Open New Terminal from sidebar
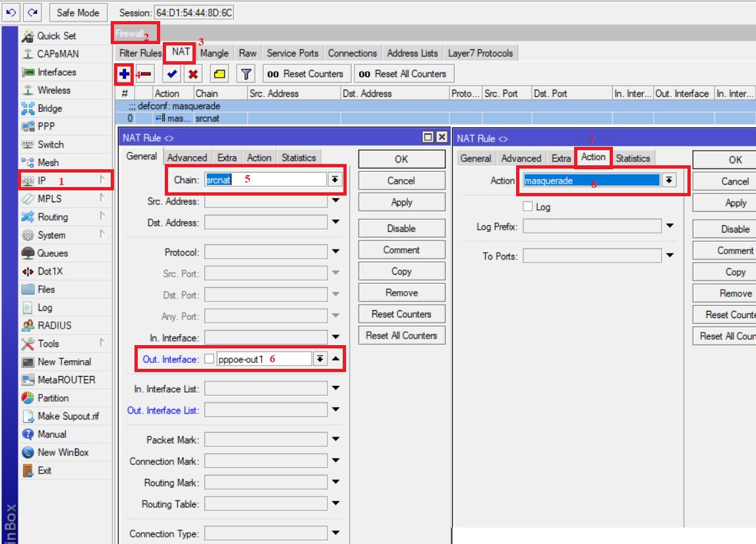Viewport: 756px width, 544px height. [x=64, y=362]
